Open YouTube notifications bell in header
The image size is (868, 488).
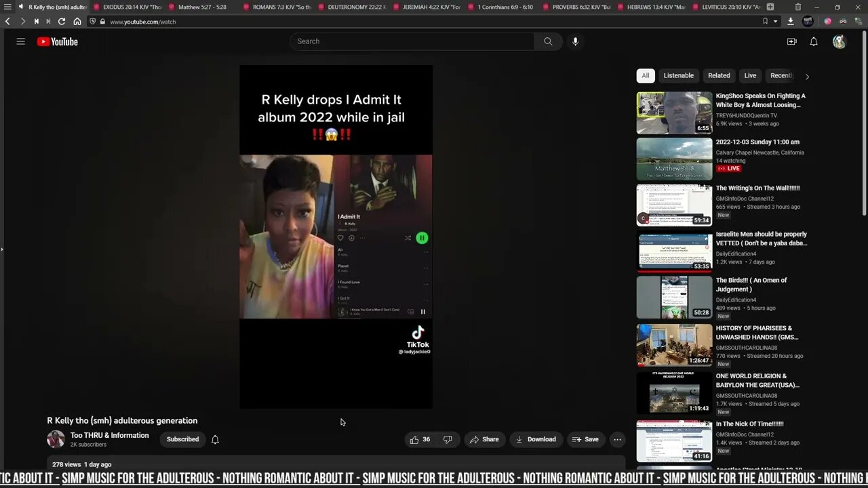coord(814,41)
